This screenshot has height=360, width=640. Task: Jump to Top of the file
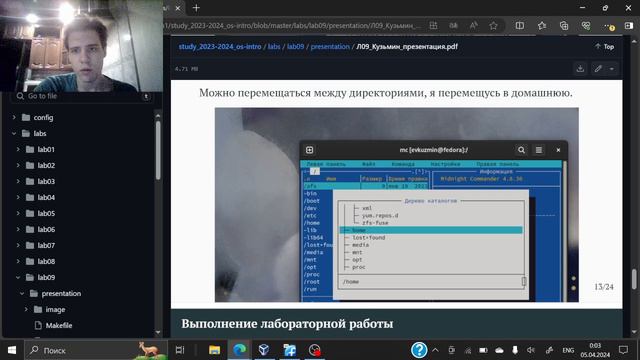pos(604,47)
